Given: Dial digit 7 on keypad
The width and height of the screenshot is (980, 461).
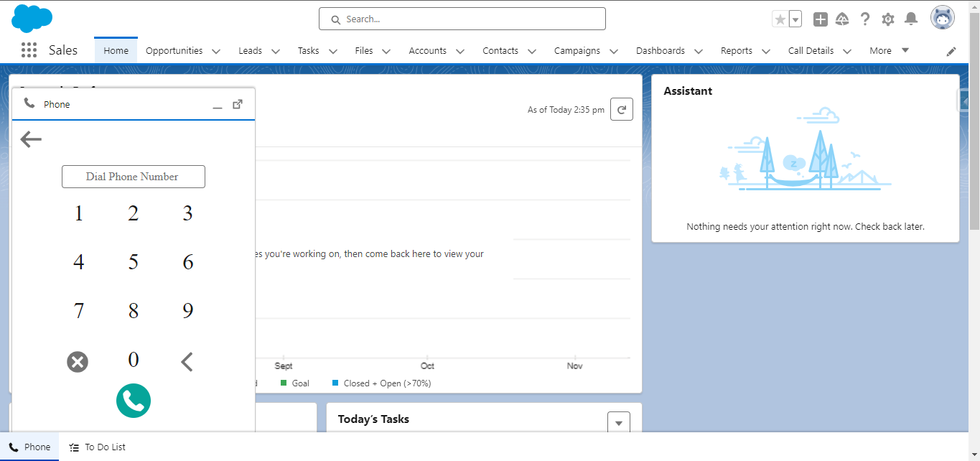Looking at the screenshot, I should 79,311.
